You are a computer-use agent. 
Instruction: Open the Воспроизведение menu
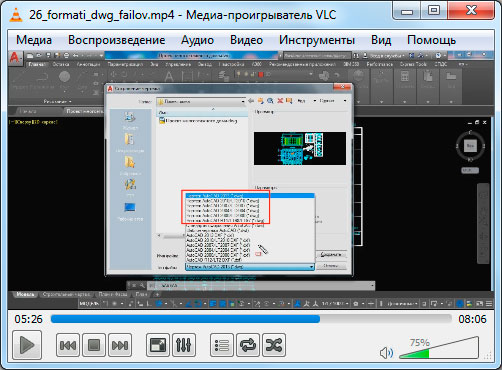(117, 40)
